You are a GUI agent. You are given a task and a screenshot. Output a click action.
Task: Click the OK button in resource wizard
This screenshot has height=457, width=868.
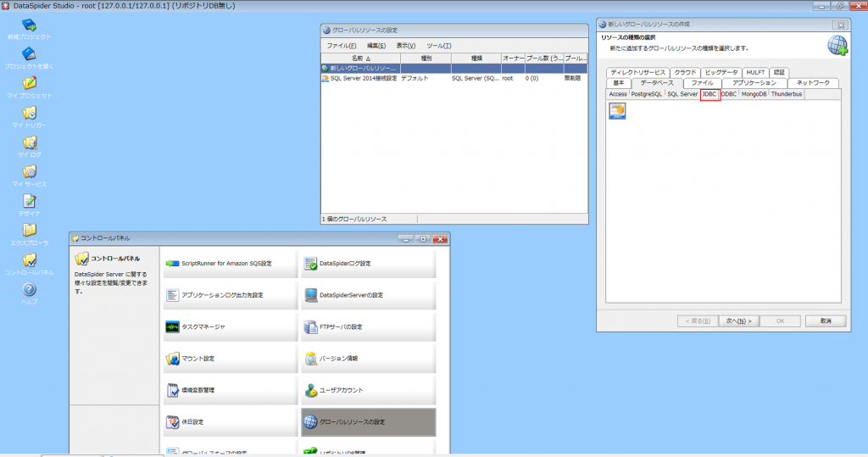click(780, 321)
